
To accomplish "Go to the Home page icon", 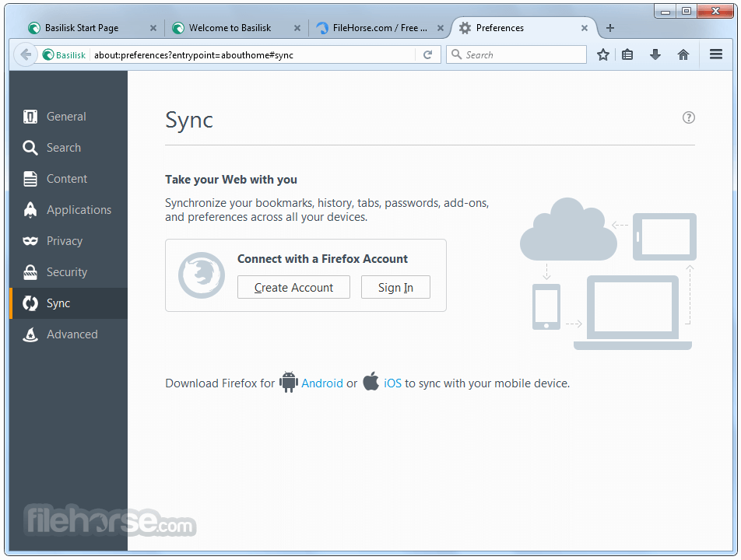I will tap(683, 54).
